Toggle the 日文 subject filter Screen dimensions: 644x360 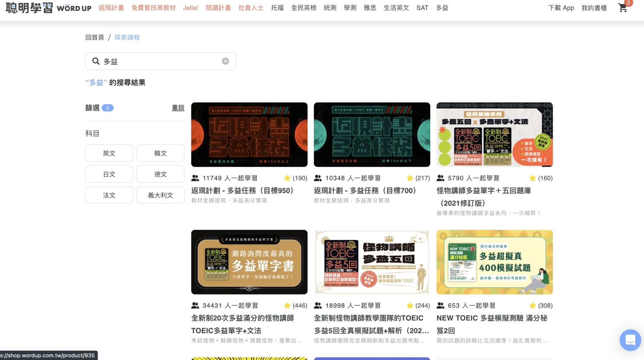(x=109, y=174)
